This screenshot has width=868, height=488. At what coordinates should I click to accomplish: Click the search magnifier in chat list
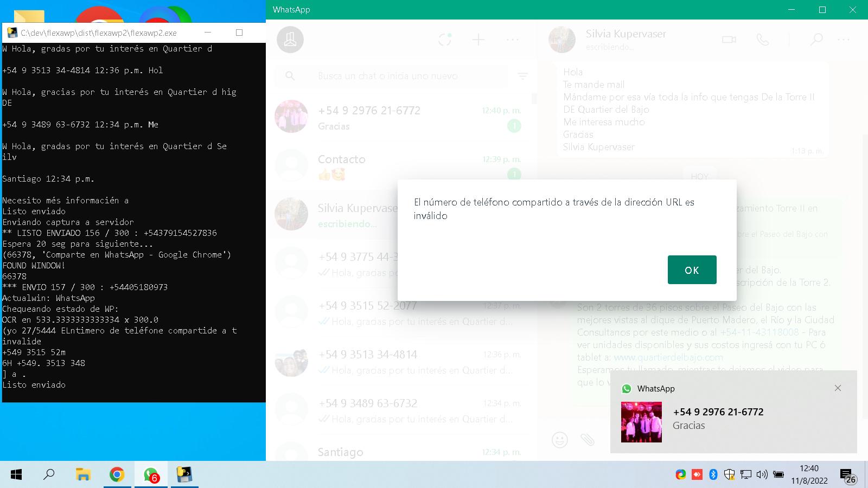pyautogui.click(x=290, y=76)
